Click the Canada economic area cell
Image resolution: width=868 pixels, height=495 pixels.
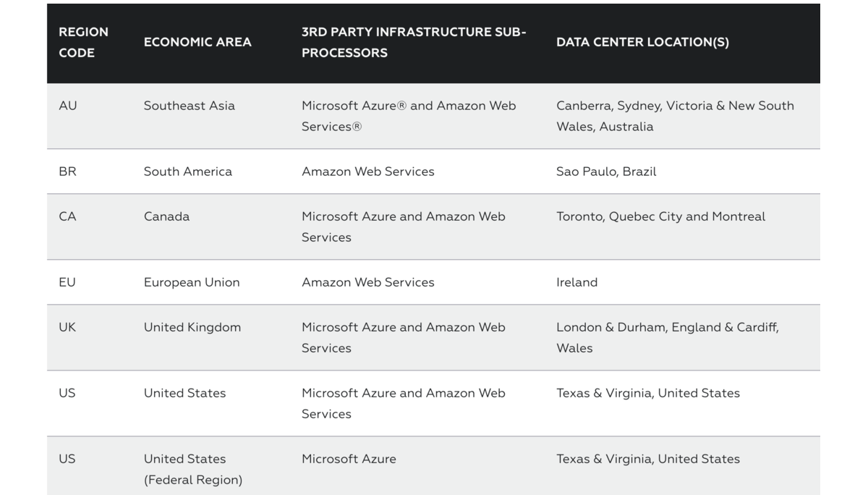(166, 216)
